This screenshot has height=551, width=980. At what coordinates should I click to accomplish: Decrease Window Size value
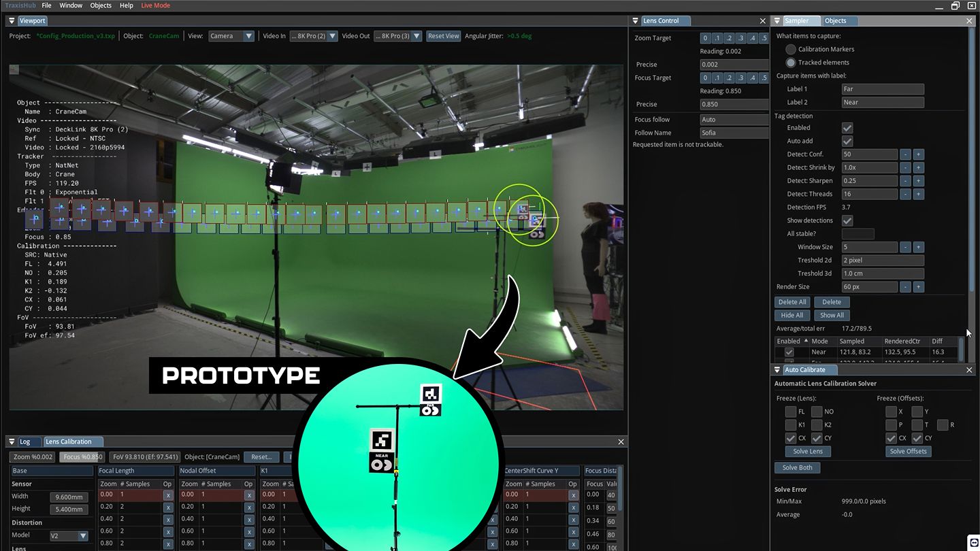coord(905,248)
